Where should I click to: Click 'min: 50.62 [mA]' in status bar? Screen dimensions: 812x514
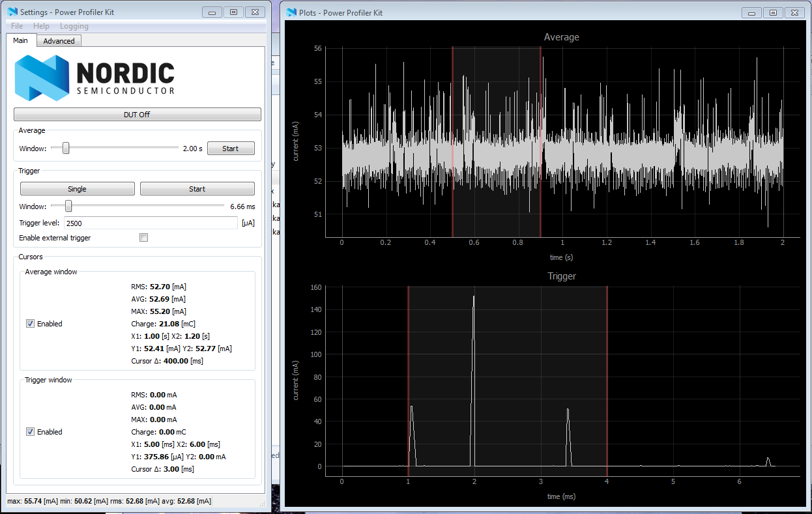[84, 501]
